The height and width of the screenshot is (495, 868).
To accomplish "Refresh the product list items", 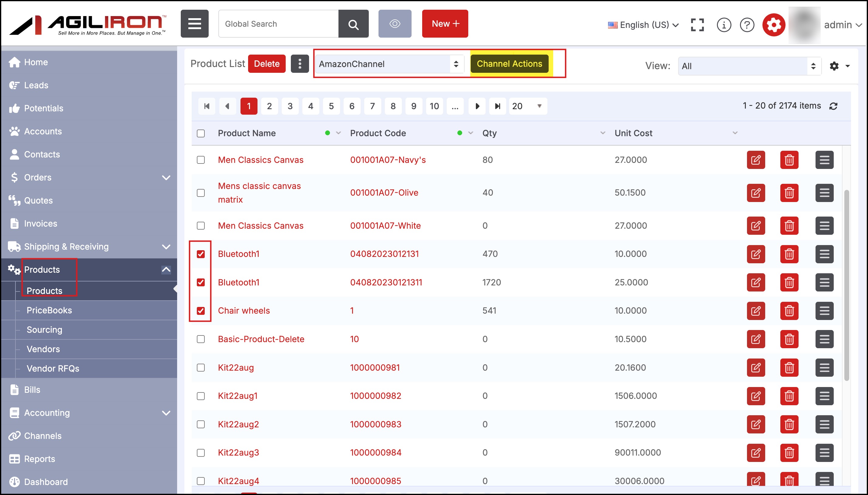I will click(x=833, y=106).
